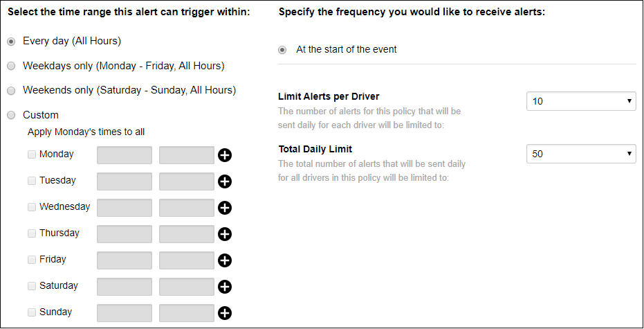Add a time range for Thursday
Viewport: 644px width, 329px height.
(225, 234)
